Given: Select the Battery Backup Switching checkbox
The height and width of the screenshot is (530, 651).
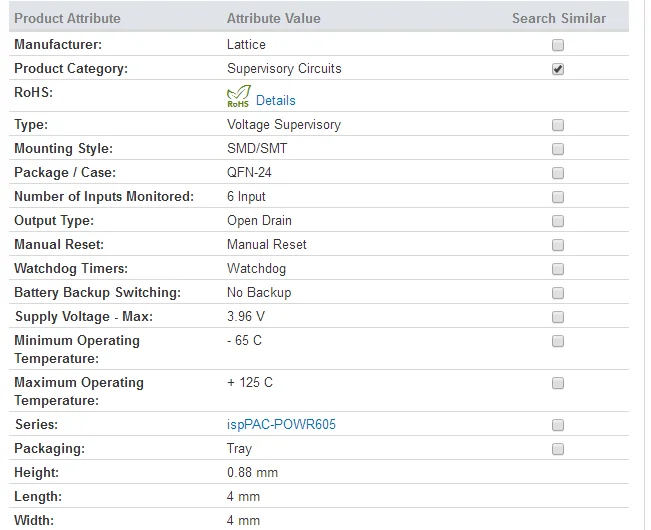Looking at the screenshot, I should coord(558,293).
